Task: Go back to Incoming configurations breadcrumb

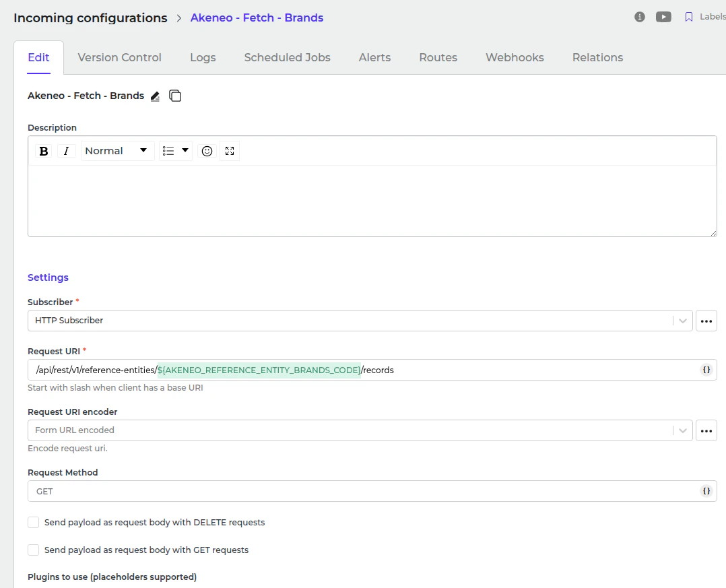Action: coord(90,18)
